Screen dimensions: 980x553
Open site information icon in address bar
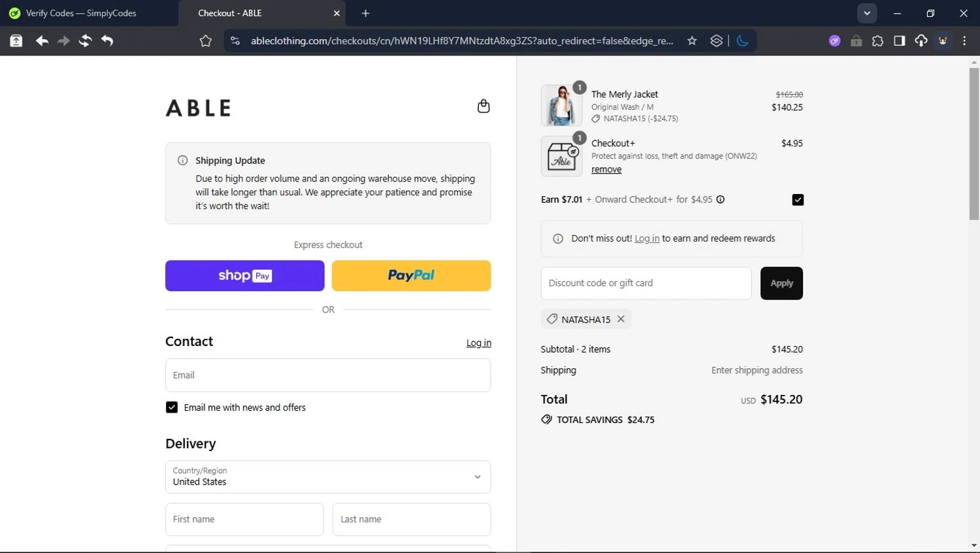pyautogui.click(x=235, y=41)
